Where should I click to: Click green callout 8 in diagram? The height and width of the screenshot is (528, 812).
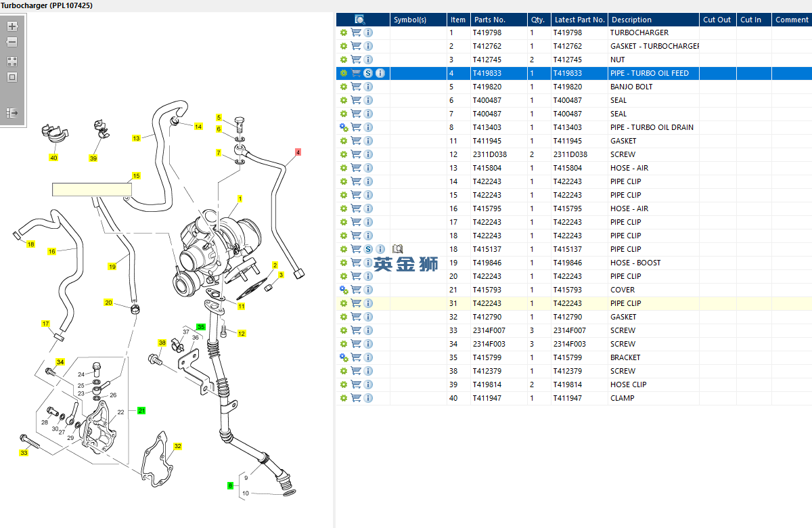(x=230, y=485)
